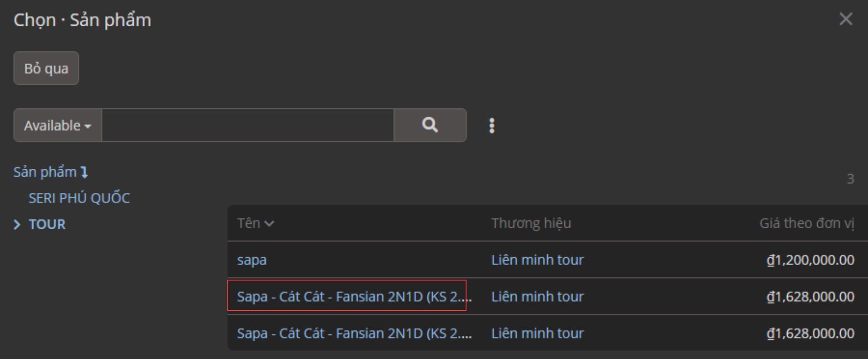
Task: Select the highlighted Sapa - Cát Cát product
Action: tap(347, 296)
